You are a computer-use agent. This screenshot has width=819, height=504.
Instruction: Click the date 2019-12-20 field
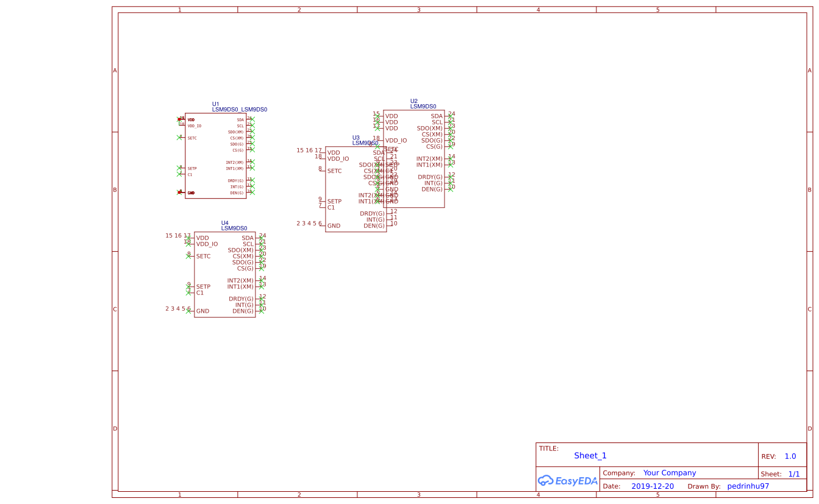click(652, 486)
